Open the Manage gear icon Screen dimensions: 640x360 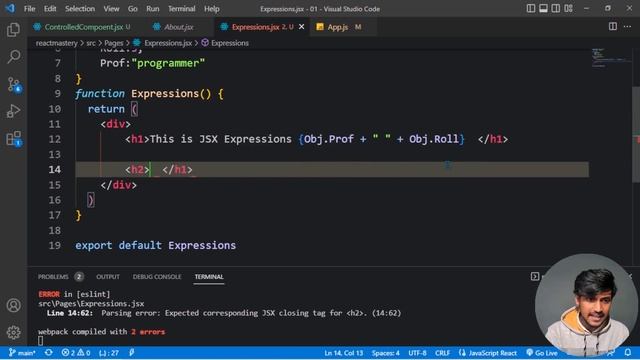pyautogui.click(x=13, y=332)
